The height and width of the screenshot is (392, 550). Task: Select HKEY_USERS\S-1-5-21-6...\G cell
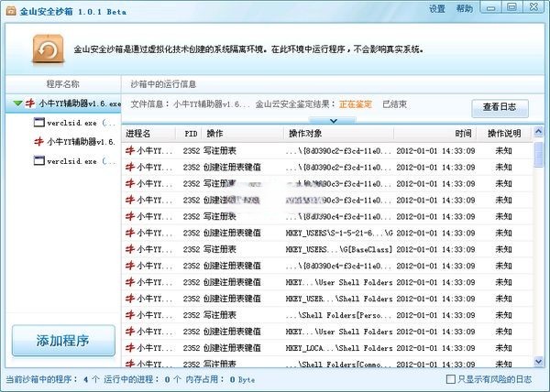point(339,233)
